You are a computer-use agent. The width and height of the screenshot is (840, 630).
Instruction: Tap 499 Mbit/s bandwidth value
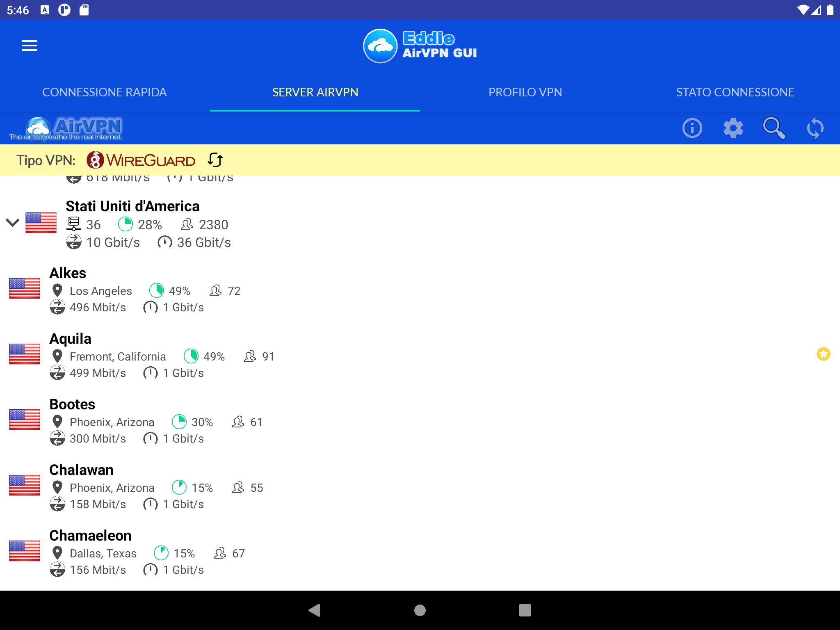point(98,373)
